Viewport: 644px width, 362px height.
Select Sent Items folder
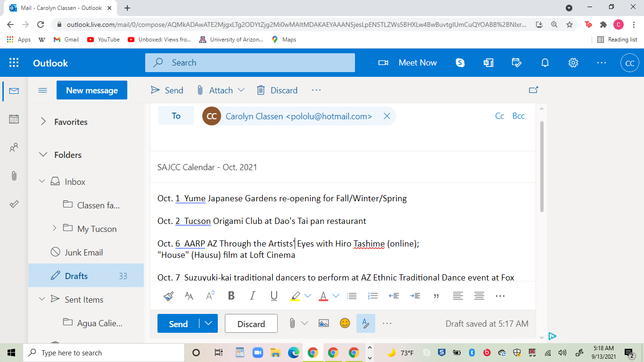pos(84,299)
